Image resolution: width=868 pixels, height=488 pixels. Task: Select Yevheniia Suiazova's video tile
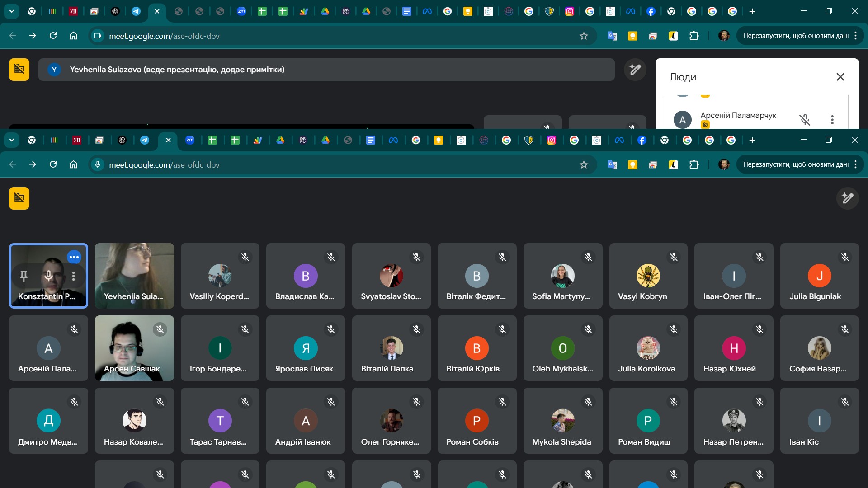click(x=134, y=276)
